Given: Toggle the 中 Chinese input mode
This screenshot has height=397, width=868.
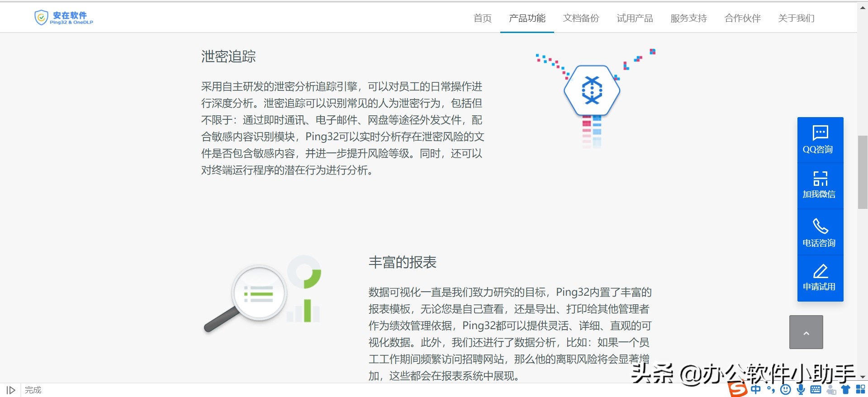Looking at the screenshot, I should [x=756, y=389].
